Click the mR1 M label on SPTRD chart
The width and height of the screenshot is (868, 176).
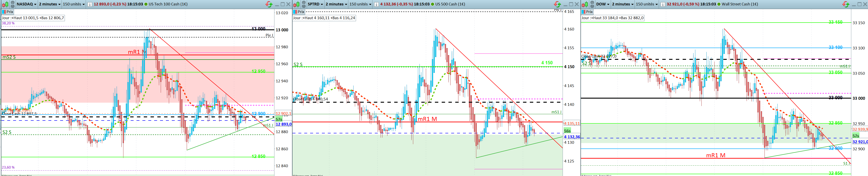427,119
